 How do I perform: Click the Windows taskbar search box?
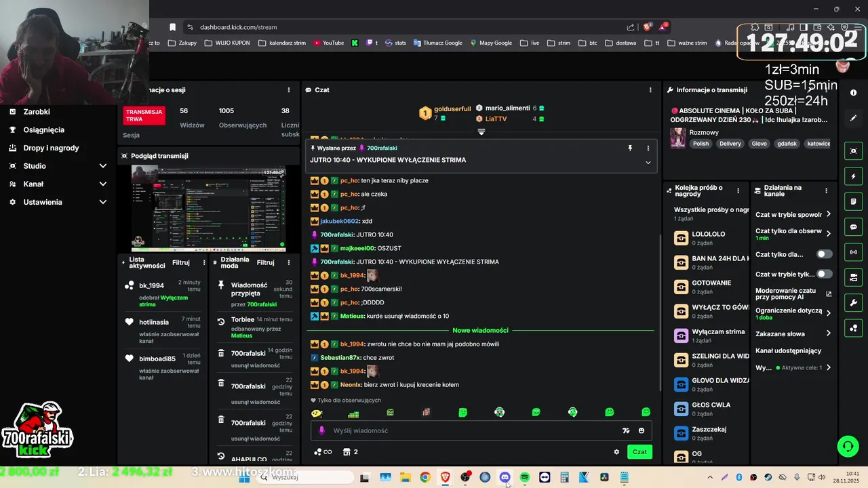(304, 477)
